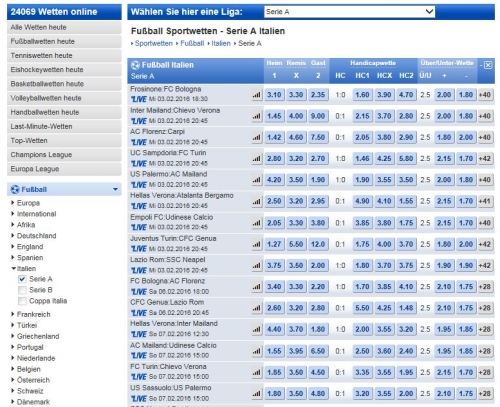Open +42 more bets for Sampdoria:Turin

(x=485, y=158)
